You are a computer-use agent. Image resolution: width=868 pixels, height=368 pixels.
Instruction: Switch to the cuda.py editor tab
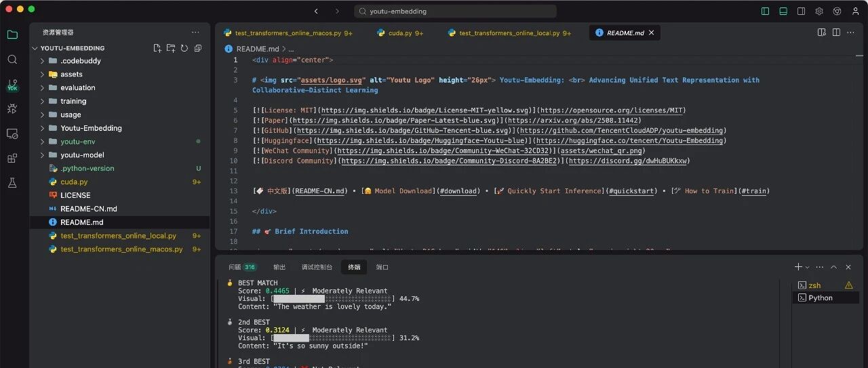tap(400, 33)
